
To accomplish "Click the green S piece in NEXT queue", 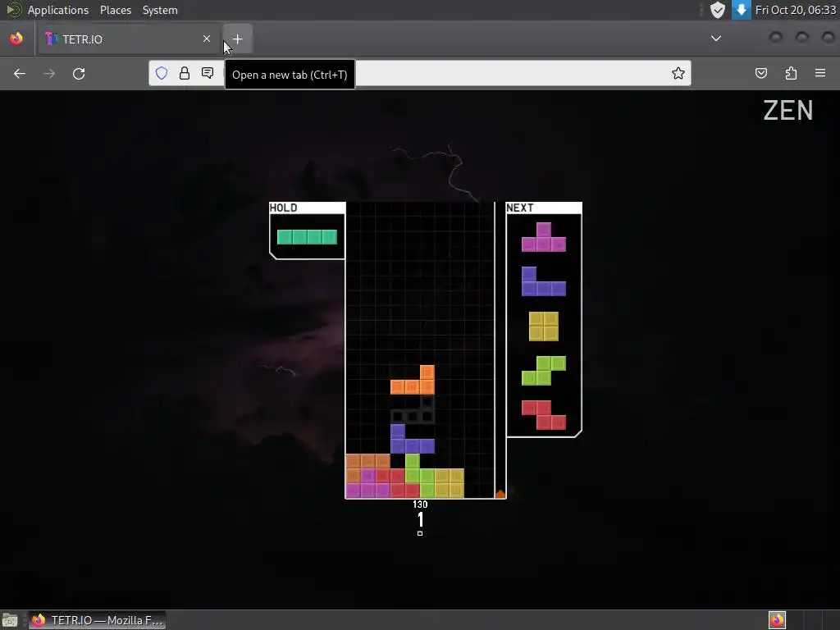I will point(544,371).
